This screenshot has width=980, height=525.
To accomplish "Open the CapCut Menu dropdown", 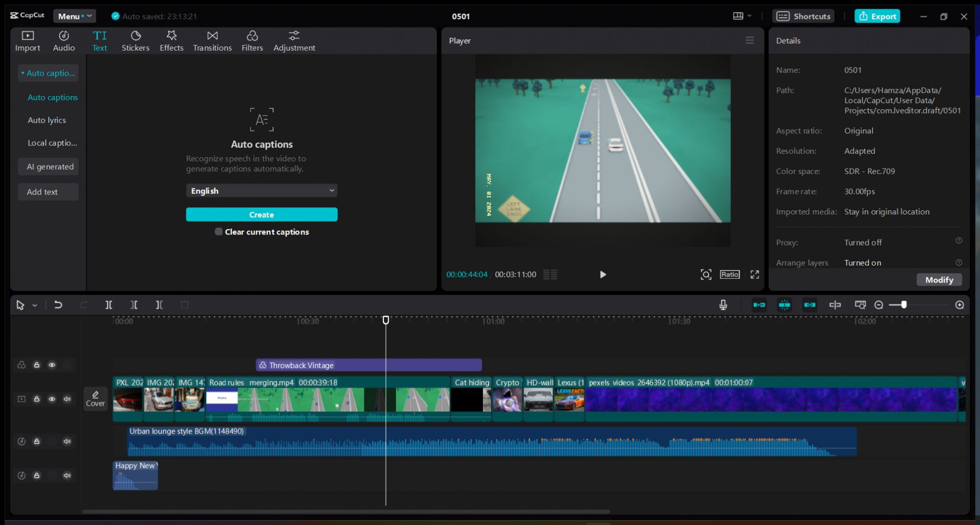I will point(75,16).
